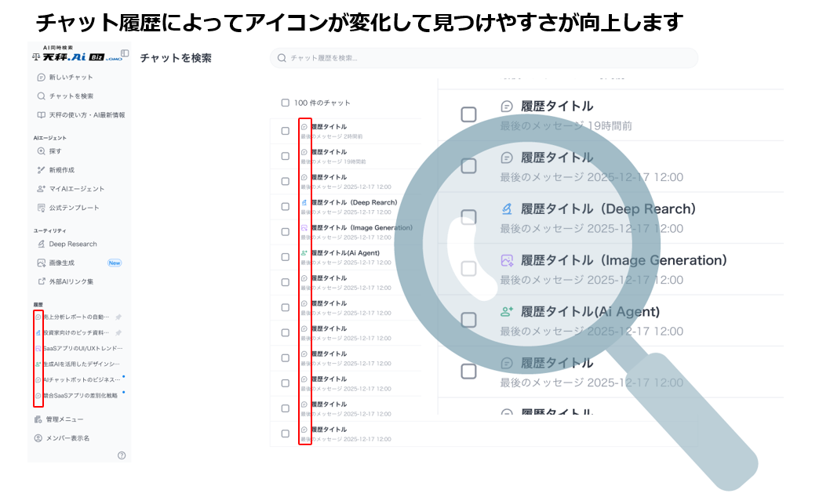This screenshot has width=830, height=504.
Task: Click the blue unread dot beside AIチャットボットのビジネス…
Action: [124, 376]
